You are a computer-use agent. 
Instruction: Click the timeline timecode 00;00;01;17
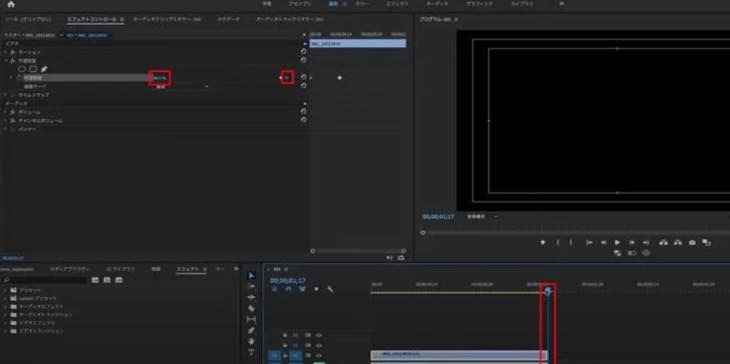[288, 281]
